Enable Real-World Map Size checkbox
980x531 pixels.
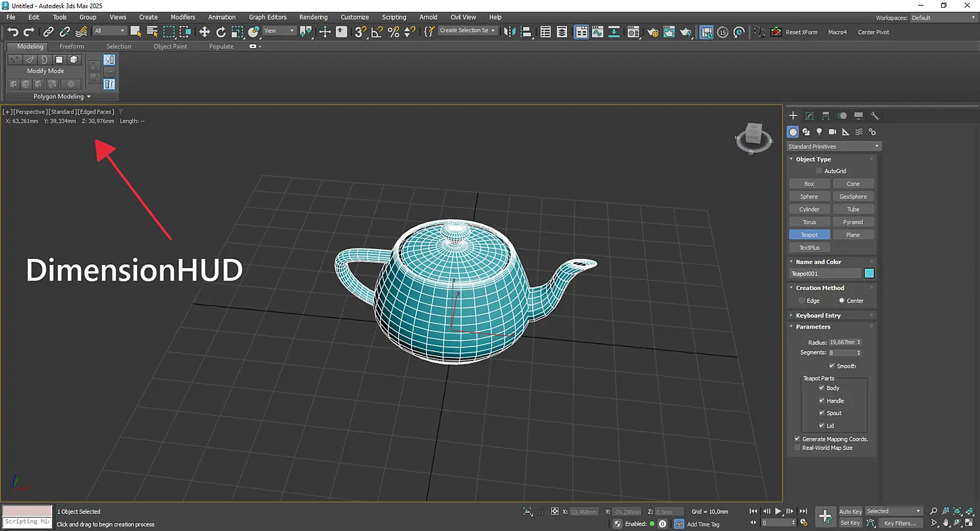798,448
